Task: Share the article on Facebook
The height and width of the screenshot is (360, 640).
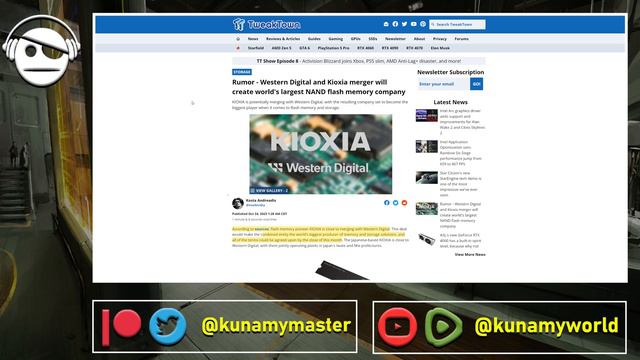Action: (387, 203)
